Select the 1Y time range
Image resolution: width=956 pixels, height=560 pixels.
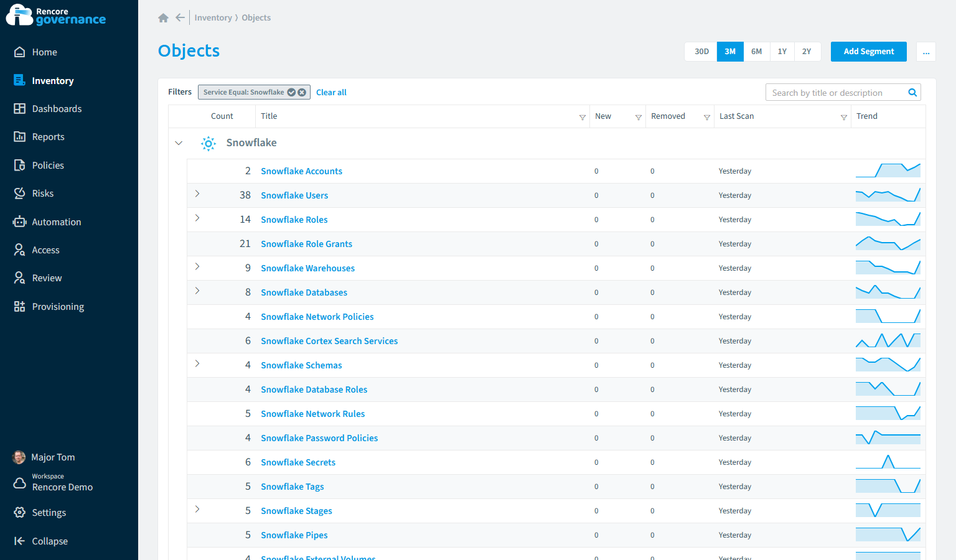[782, 52]
